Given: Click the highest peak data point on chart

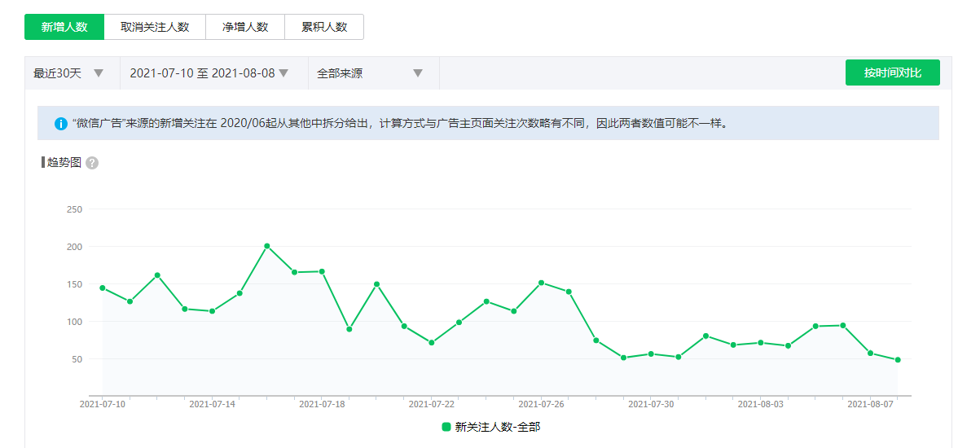Looking at the screenshot, I should pos(267,246).
